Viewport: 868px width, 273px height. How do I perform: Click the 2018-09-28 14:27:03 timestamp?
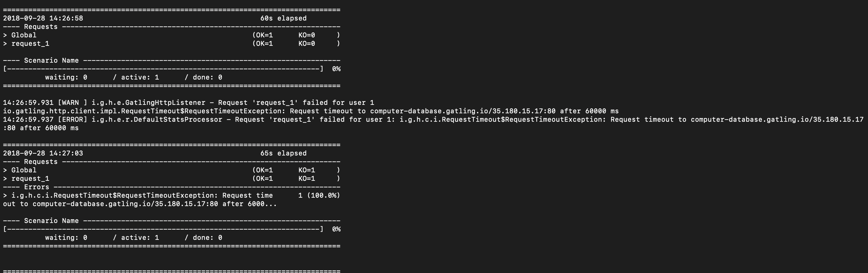pos(43,153)
